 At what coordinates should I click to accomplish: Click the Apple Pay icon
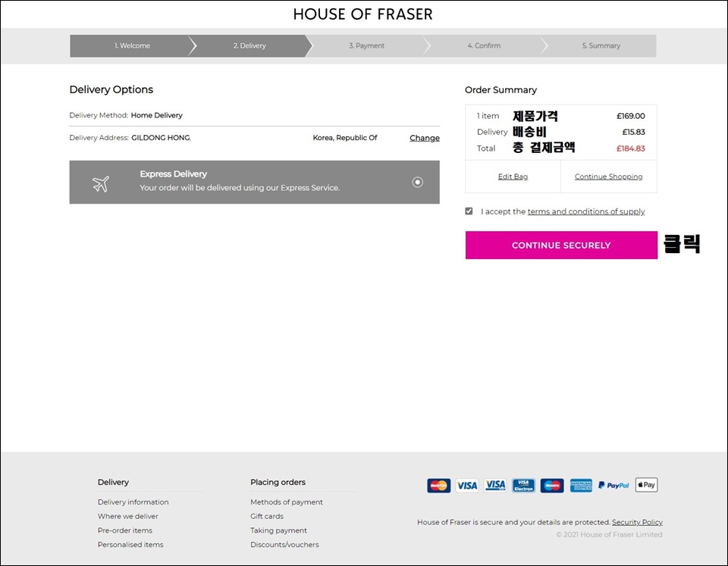[646, 485]
